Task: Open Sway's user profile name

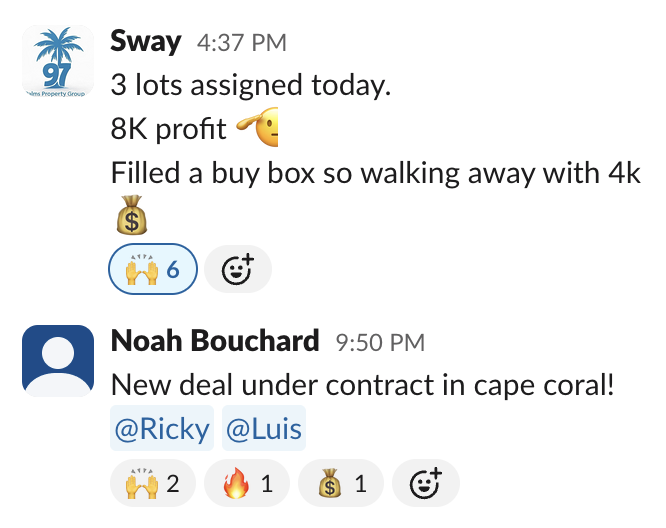Action: coord(146,42)
